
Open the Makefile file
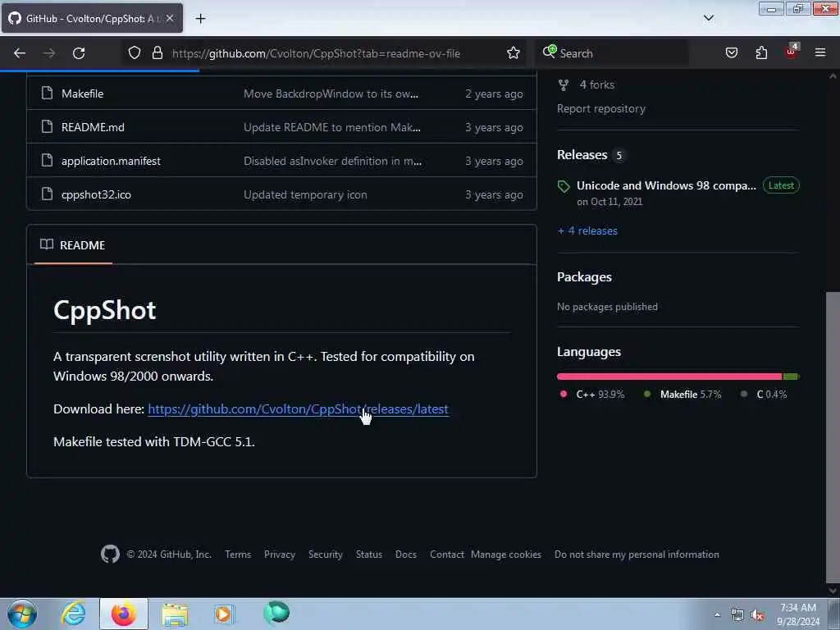(x=83, y=94)
